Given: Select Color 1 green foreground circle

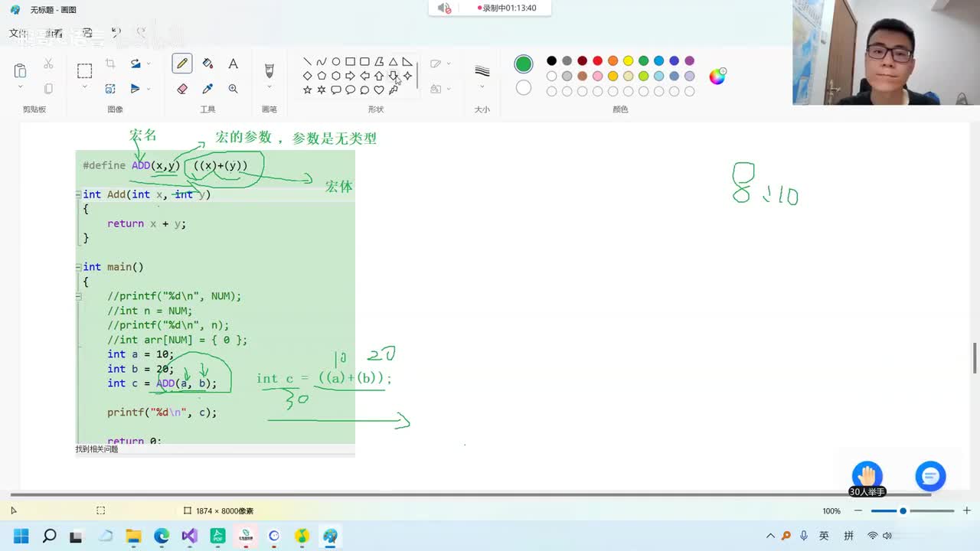Looking at the screenshot, I should (524, 64).
